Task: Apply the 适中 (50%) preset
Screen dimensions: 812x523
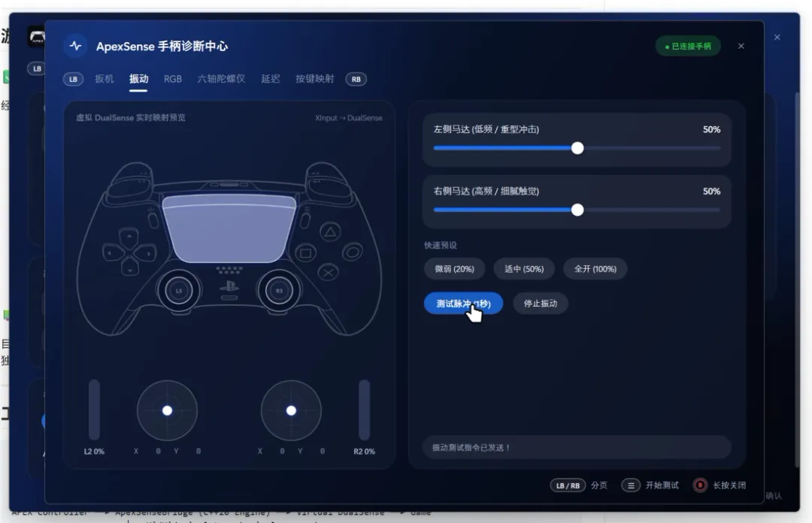Action: pyautogui.click(x=524, y=269)
